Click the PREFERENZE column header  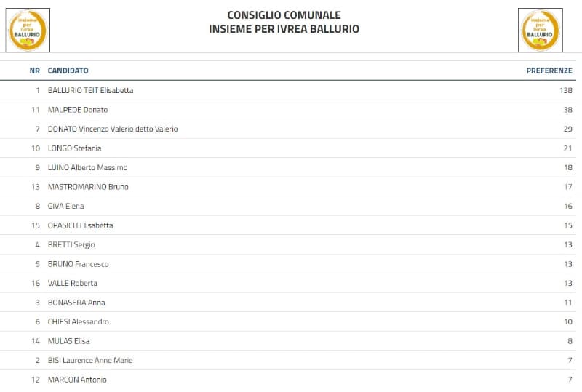tap(549, 71)
